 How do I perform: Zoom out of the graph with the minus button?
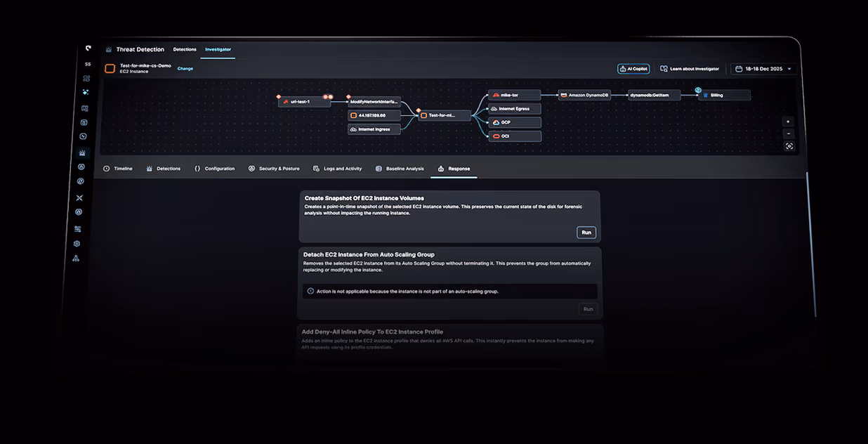click(x=788, y=133)
